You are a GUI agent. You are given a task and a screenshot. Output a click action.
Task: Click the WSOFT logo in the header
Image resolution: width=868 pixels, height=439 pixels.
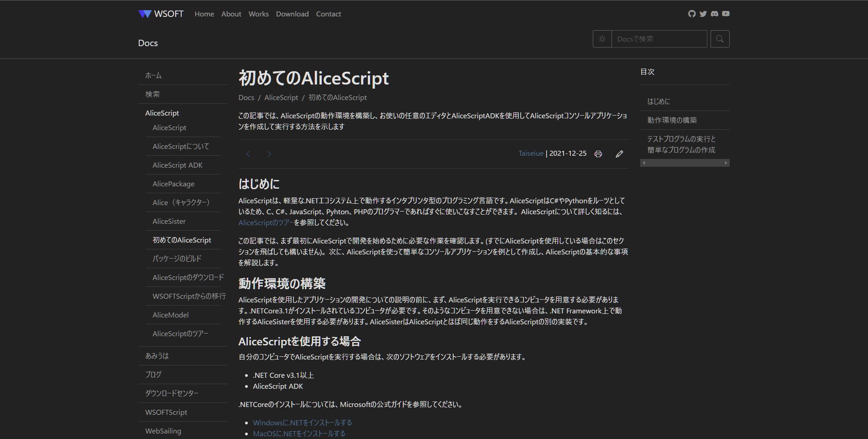160,14
